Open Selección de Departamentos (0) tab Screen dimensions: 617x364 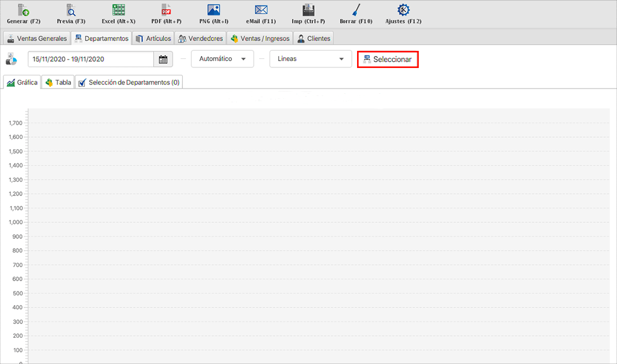[129, 82]
